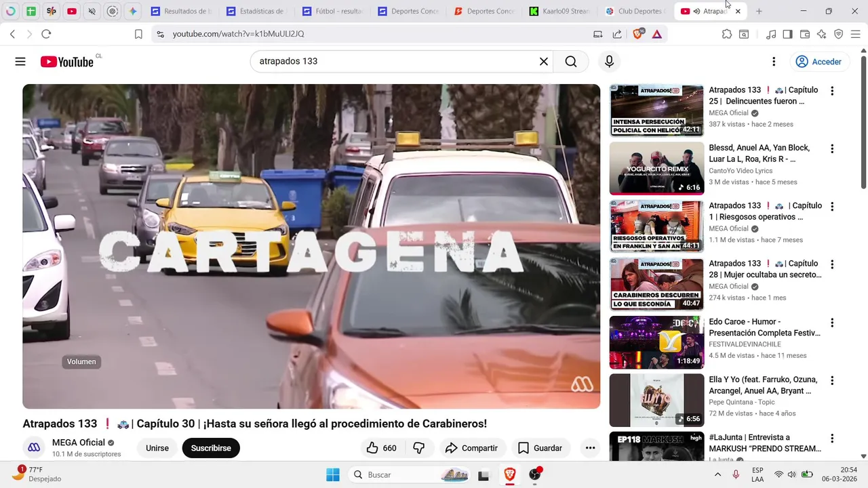This screenshot has width=868, height=488.
Task: Open Capítulo 25 video thumbnail
Action: [656, 110]
